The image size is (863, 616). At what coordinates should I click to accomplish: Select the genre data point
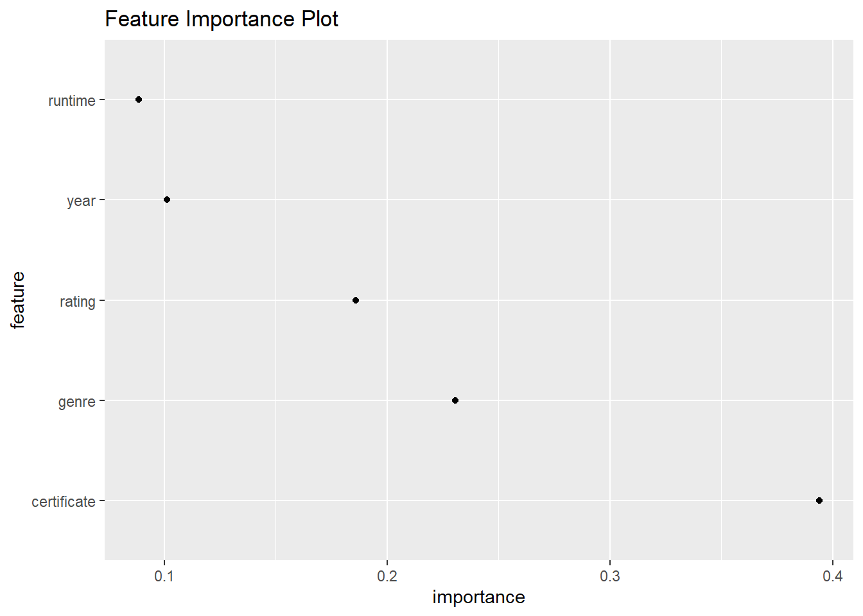click(455, 400)
